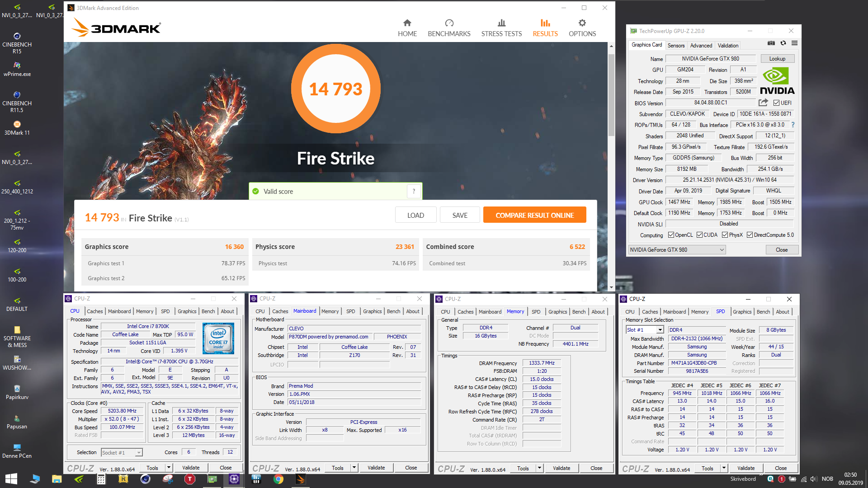Open the GPU-Z hamburger menu
The width and height of the screenshot is (868, 488).
(794, 43)
